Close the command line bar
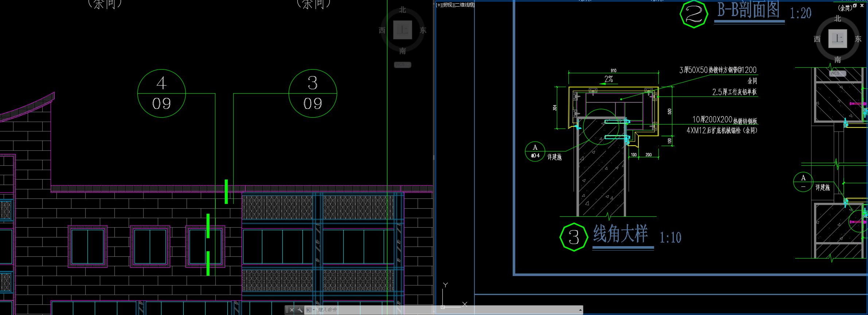The width and height of the screenshot is (868, 315). click(x=292, y=310)
